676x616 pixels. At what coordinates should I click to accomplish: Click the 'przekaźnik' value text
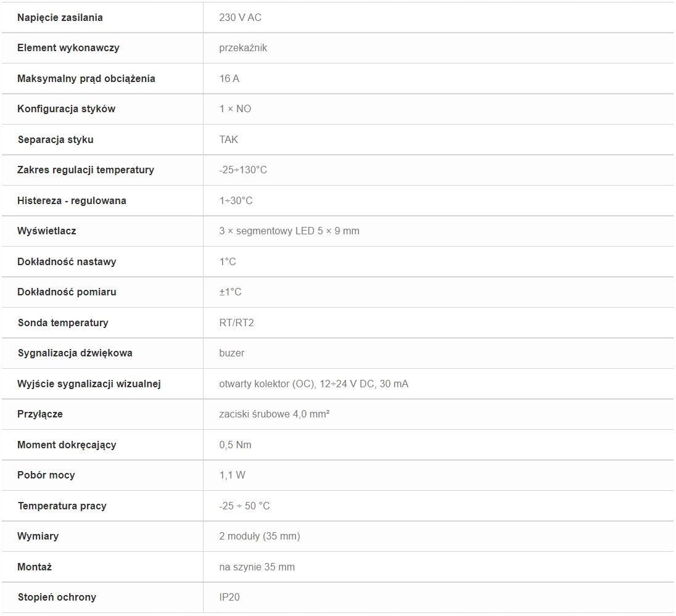243,47
